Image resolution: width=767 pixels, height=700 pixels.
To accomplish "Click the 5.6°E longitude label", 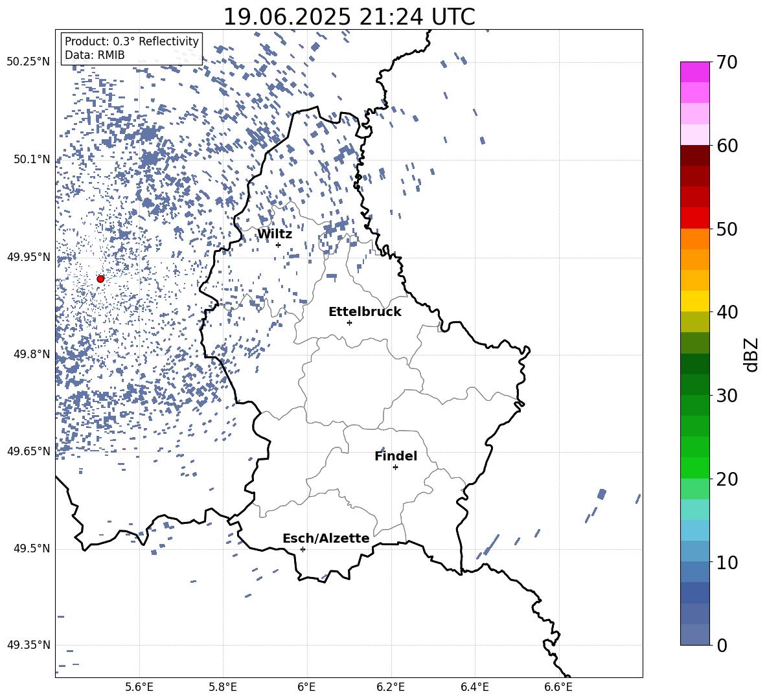I will 139,687.
